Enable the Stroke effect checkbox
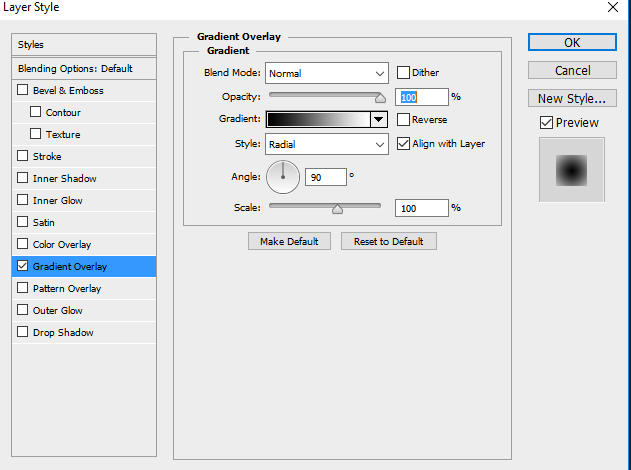Screen dimensions: 631x470 coord(23,156)
